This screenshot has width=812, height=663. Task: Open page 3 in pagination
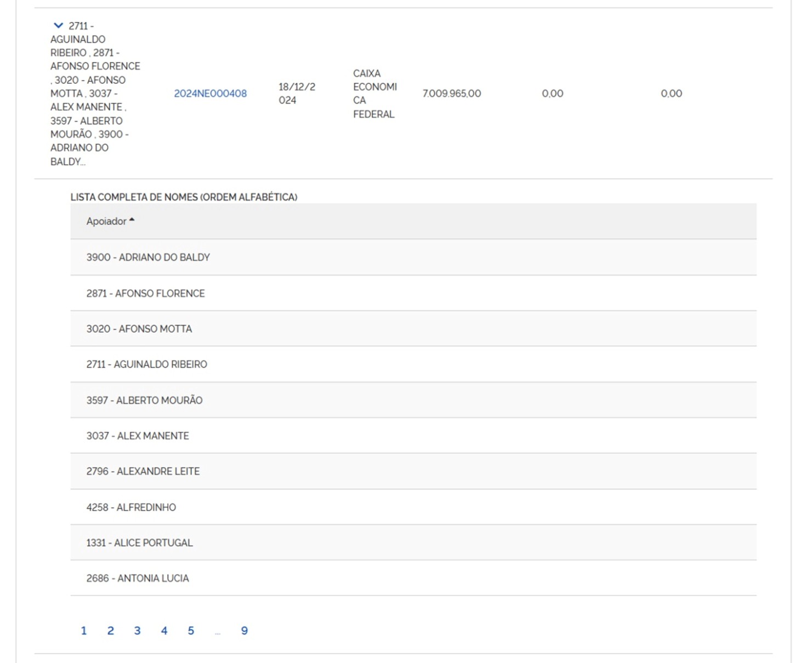point(137,631)
